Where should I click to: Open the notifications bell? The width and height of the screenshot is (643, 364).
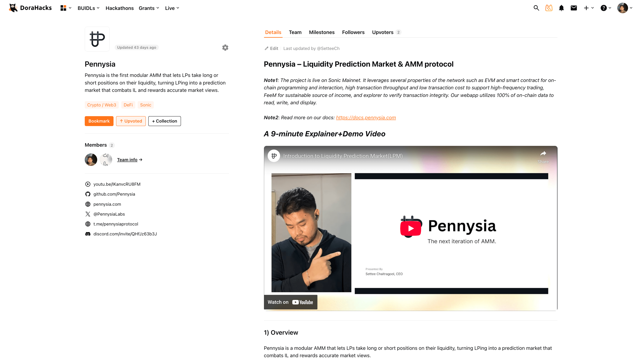[x=561, y=8]
